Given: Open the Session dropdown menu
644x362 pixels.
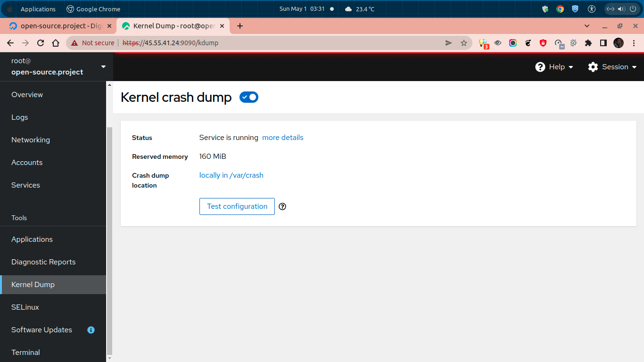Looking at the screenshot, I should point(612,67).
